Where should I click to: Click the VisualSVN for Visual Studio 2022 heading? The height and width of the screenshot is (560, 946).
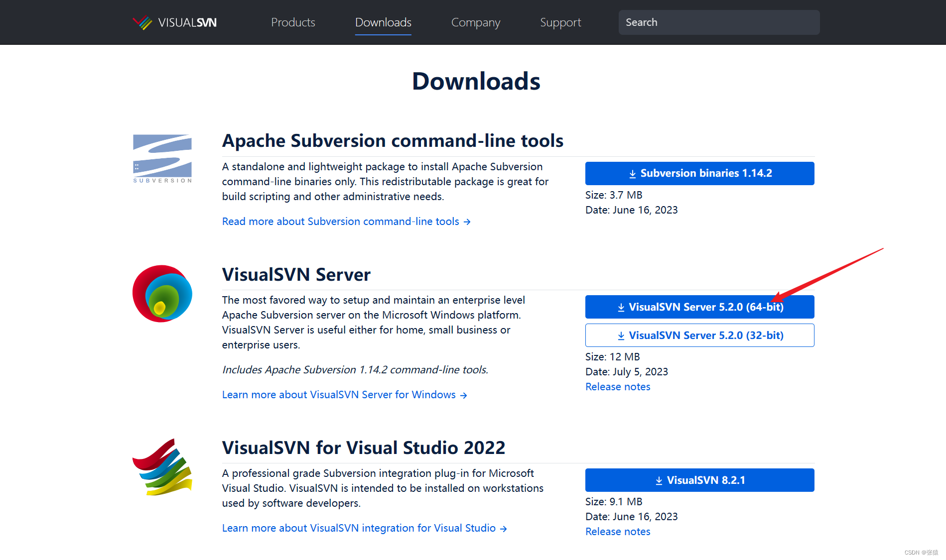(364, 448)
